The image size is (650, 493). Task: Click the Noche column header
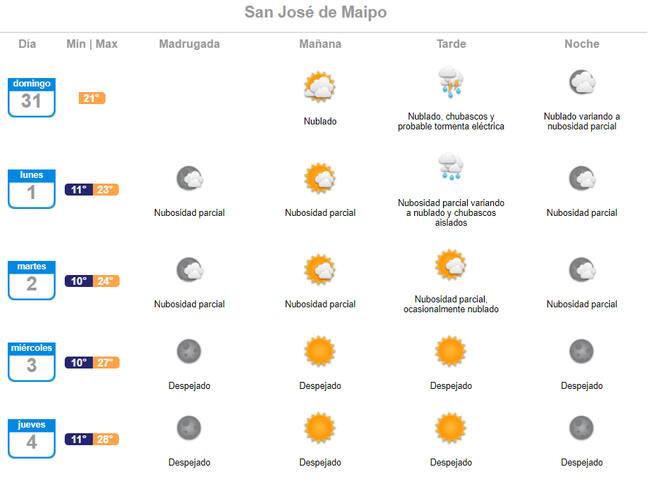[x=581, y=44]
